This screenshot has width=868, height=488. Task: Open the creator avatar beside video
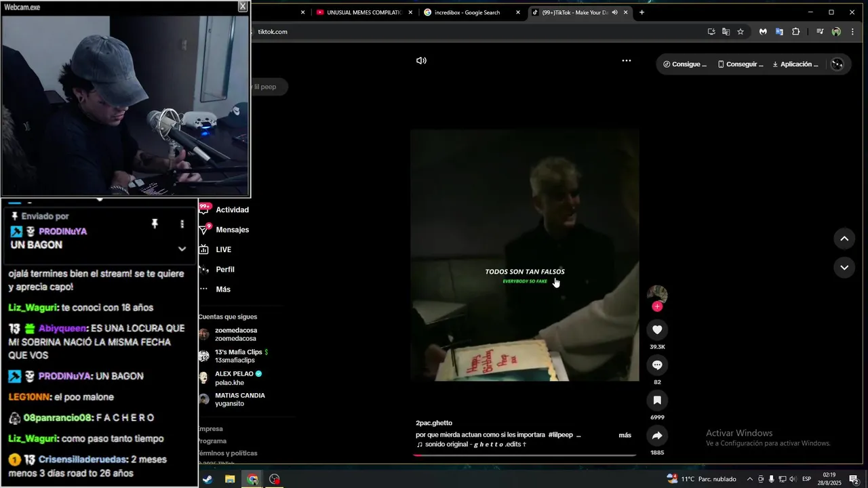click(x=657, y=294)
